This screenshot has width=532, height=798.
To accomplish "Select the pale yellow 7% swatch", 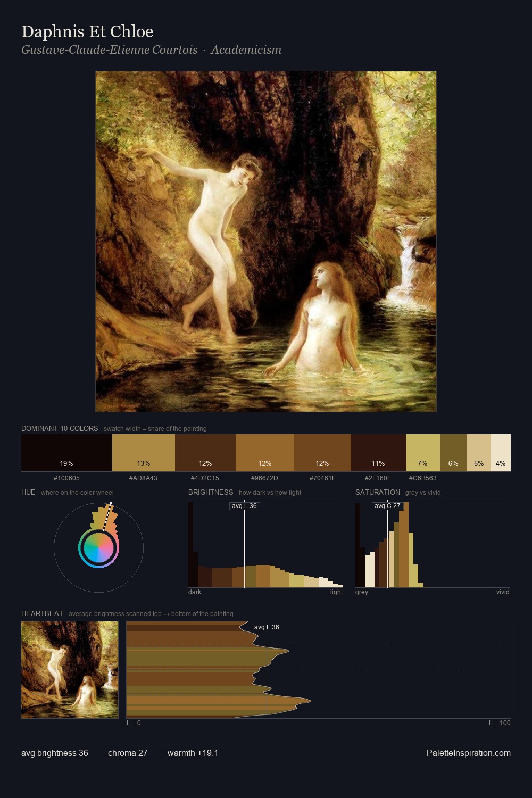I will pos(423,453).
